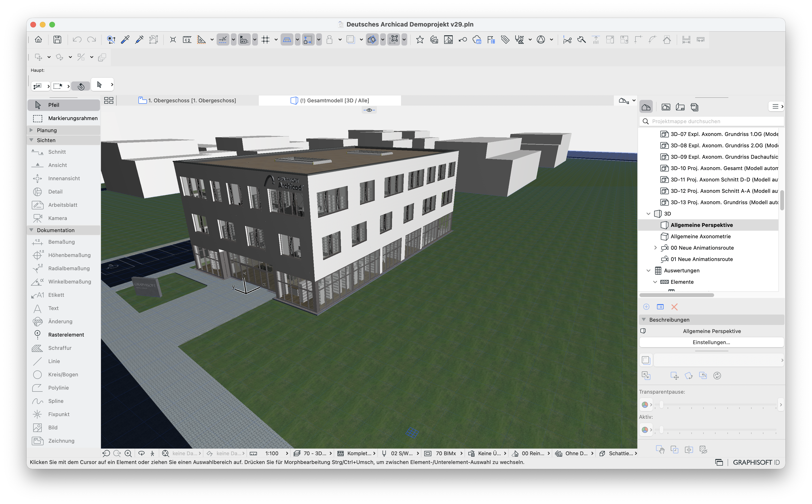The height and width of the screenshot is (504, 812).
Task: Open the Schattie... 3D style option
Action: (x=619, y=453)
